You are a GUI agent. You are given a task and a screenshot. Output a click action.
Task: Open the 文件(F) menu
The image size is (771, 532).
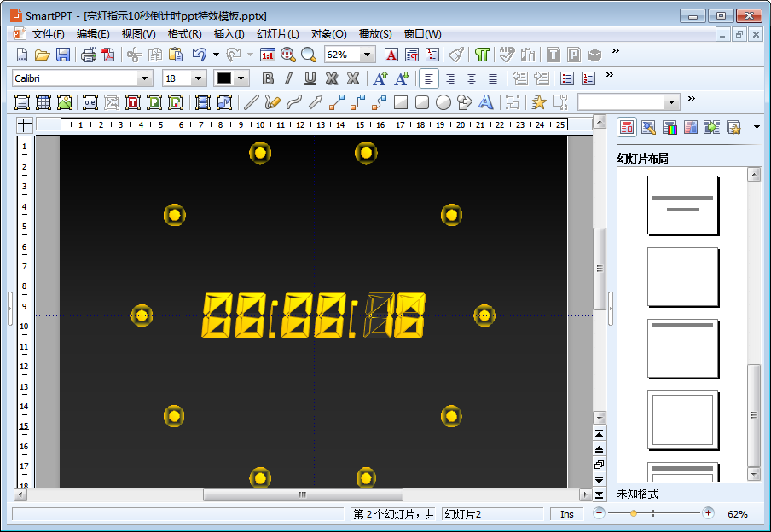[x=48, y=34]
